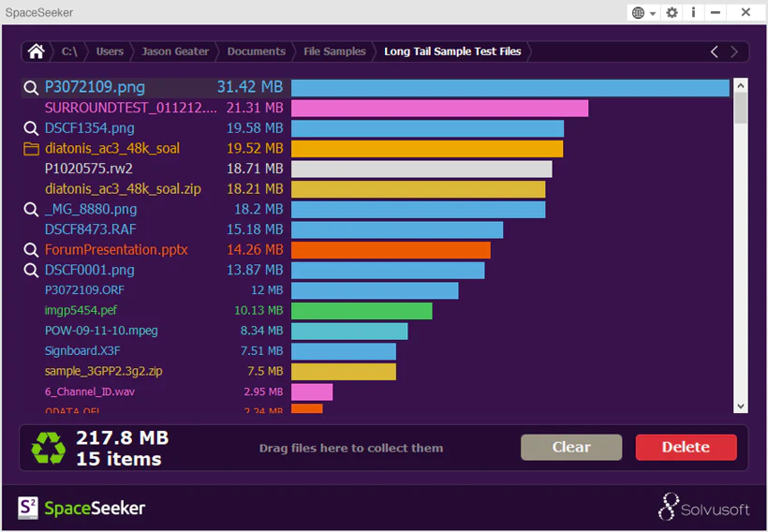This screenshot has height=532, width=768.
Task: Open the globe language dropdown
Action: pos(643,13)
